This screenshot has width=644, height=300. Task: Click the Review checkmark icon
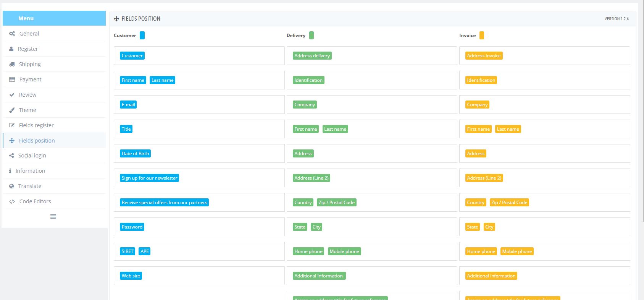(12, 95)
